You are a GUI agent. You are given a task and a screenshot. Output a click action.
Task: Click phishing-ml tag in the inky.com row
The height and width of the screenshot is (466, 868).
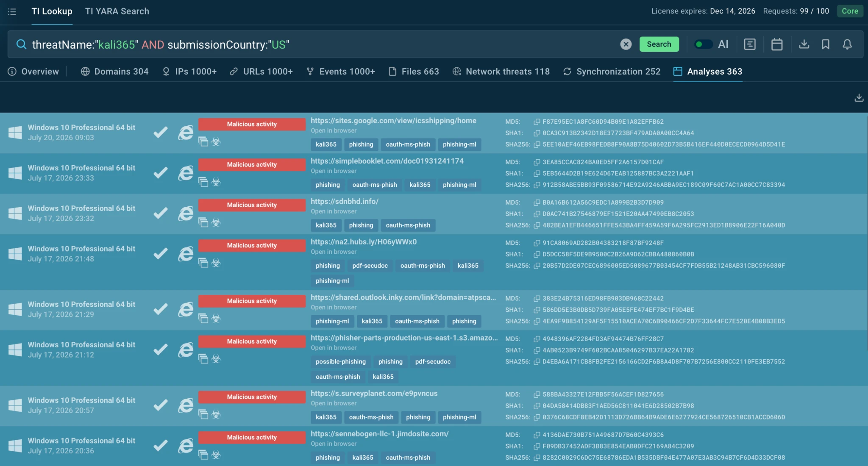click(332, 321)
